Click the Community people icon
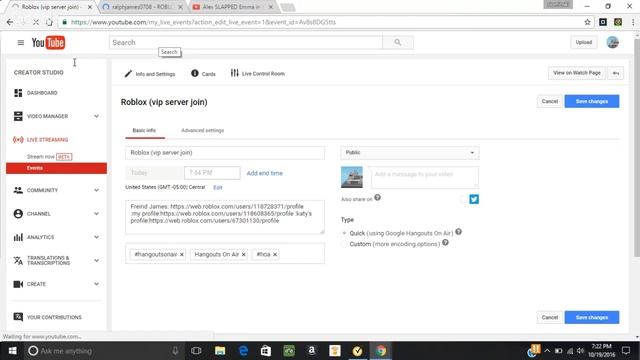The height and width of the screenshot is (360, 640). pos(18,190)
